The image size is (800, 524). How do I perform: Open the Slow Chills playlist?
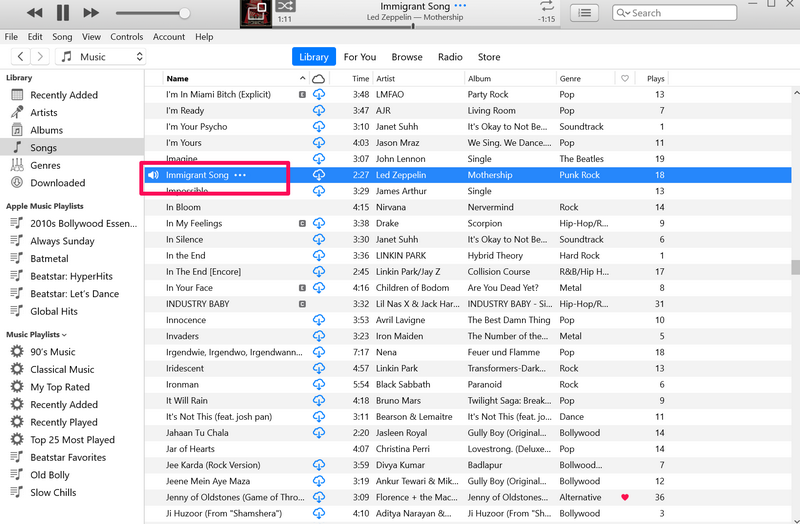point(53,492)
